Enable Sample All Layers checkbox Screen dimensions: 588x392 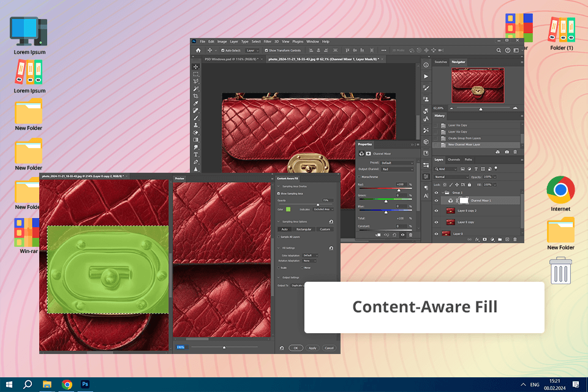(279, 237)
